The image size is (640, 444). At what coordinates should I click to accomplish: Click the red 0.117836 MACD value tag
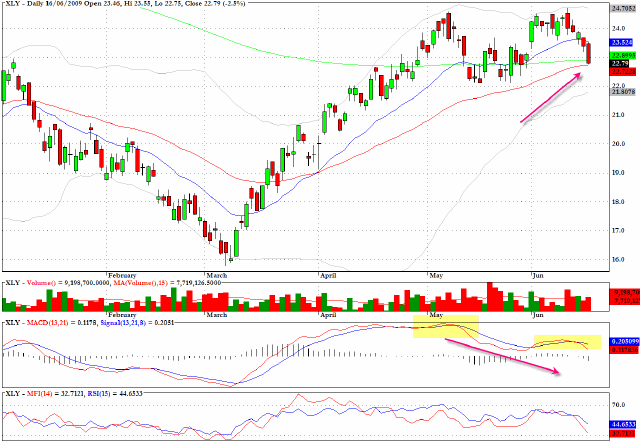[622, 350]
